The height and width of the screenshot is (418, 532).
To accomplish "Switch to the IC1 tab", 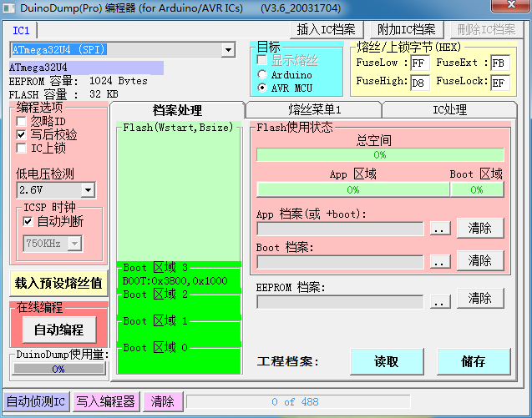I will tap(21, 31).
